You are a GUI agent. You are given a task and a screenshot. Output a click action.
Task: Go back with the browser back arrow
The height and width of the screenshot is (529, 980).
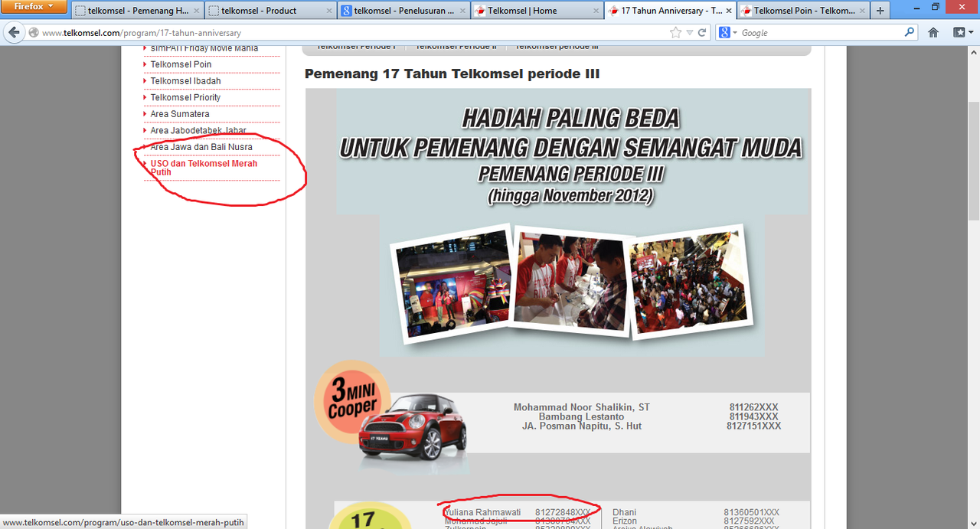[13, 33]
